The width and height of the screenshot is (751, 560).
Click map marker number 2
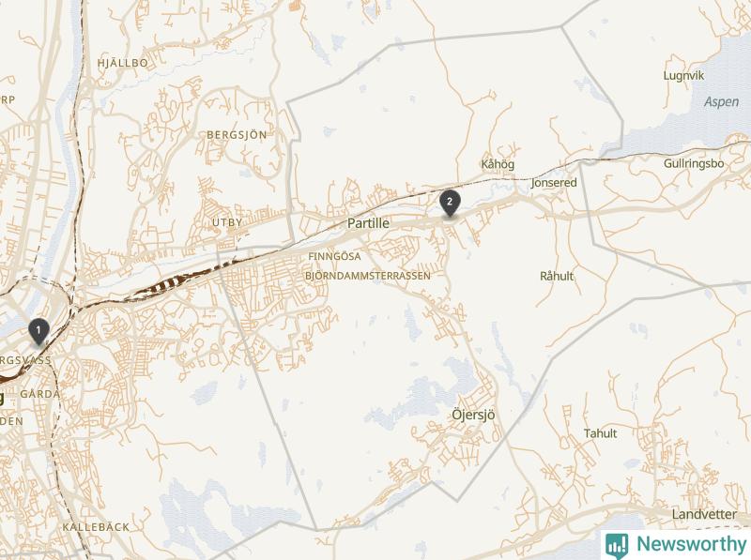450,203
